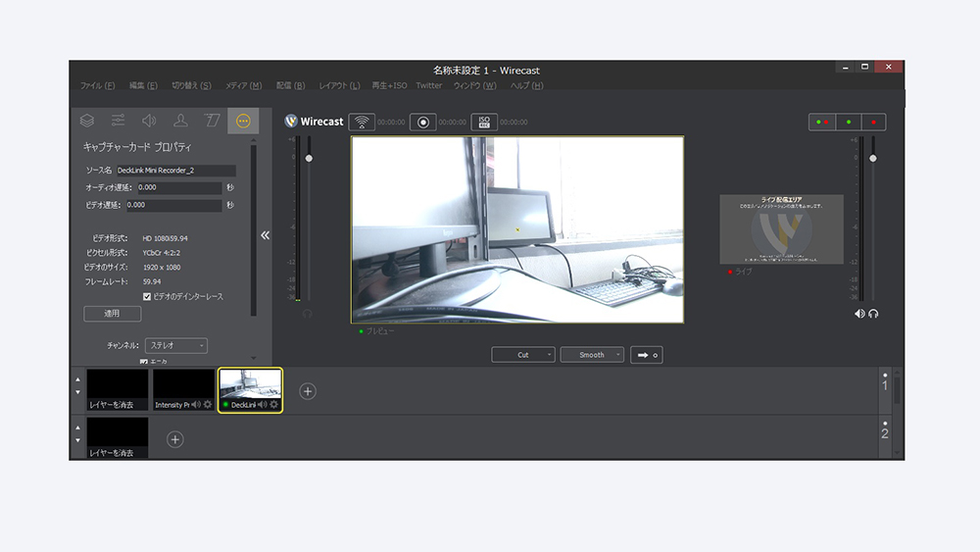980x552 pixels.
Task: Open the チャンネル ステレオ dropdown
Action: (176, 346)
